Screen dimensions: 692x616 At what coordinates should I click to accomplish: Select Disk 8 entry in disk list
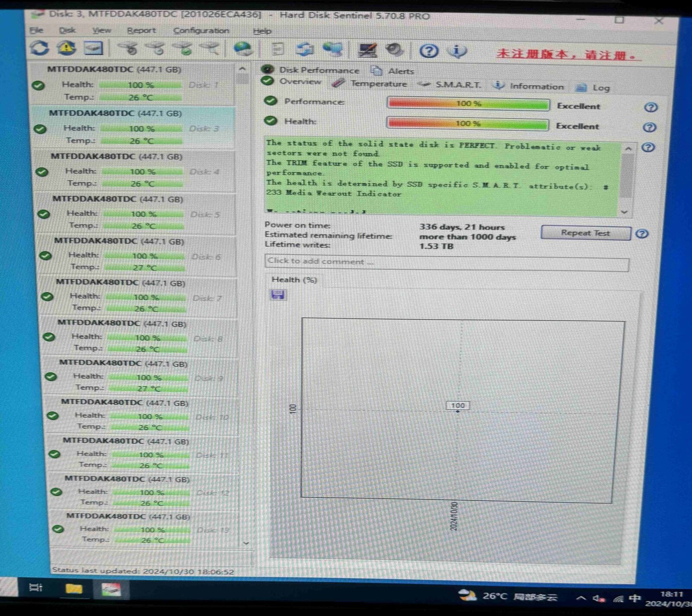coord(140,336)
